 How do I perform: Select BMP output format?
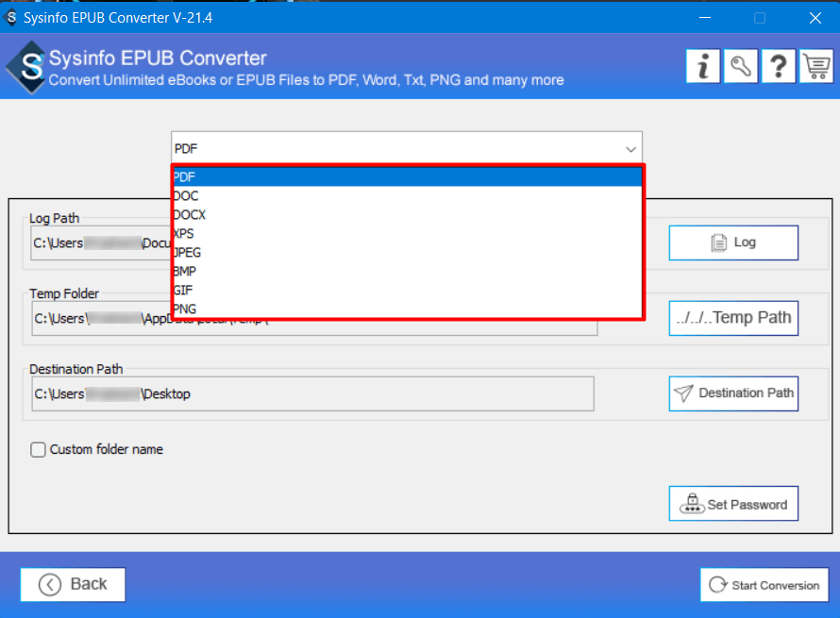pyautogui.click(x=407, y=271)
